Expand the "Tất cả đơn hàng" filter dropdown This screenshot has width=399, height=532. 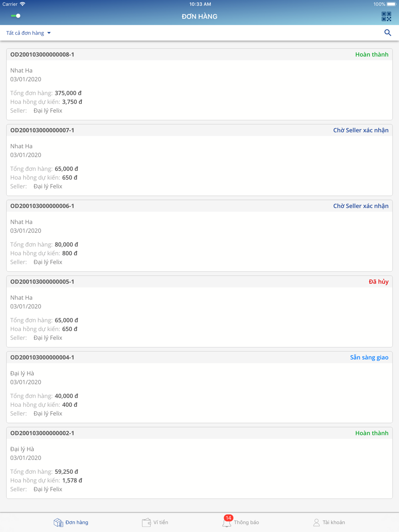point(28,33)
